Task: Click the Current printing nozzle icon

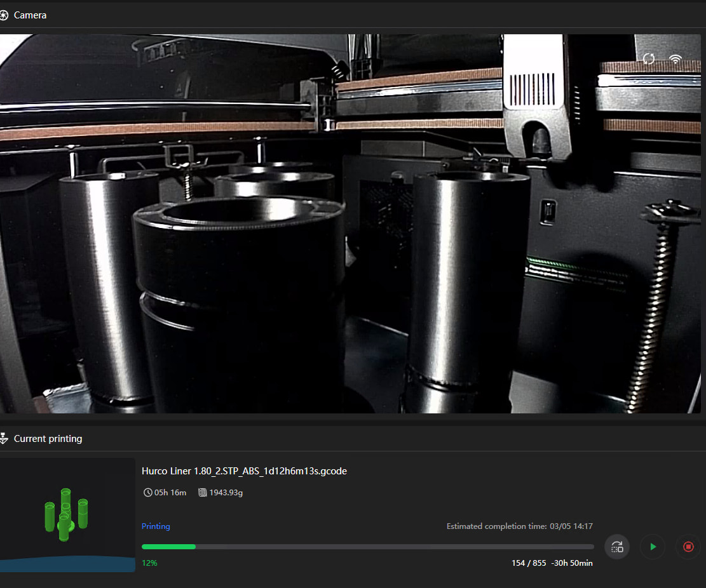Action: tap(4, 439)
